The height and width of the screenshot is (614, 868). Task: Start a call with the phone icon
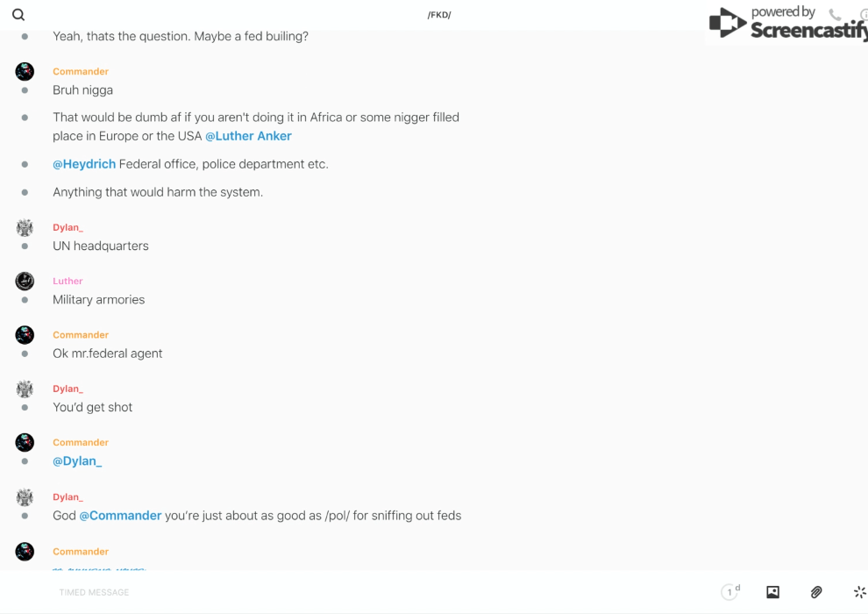835,15
